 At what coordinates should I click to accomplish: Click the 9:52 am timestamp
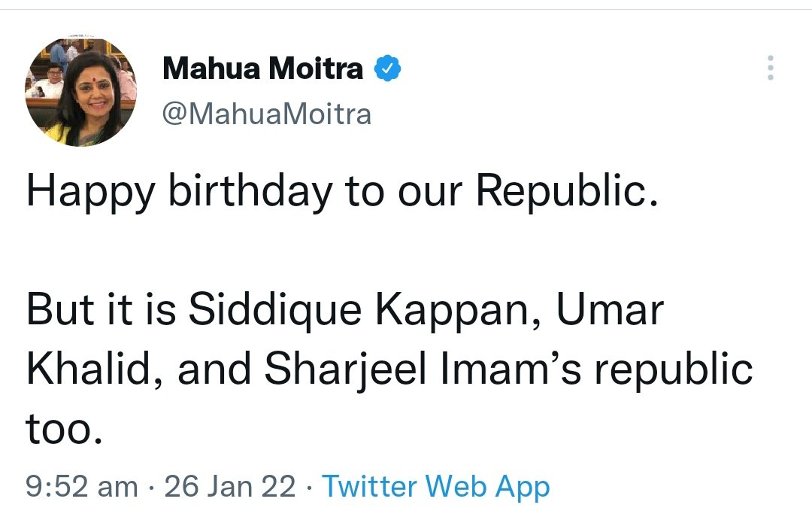(x=81, y=487)
